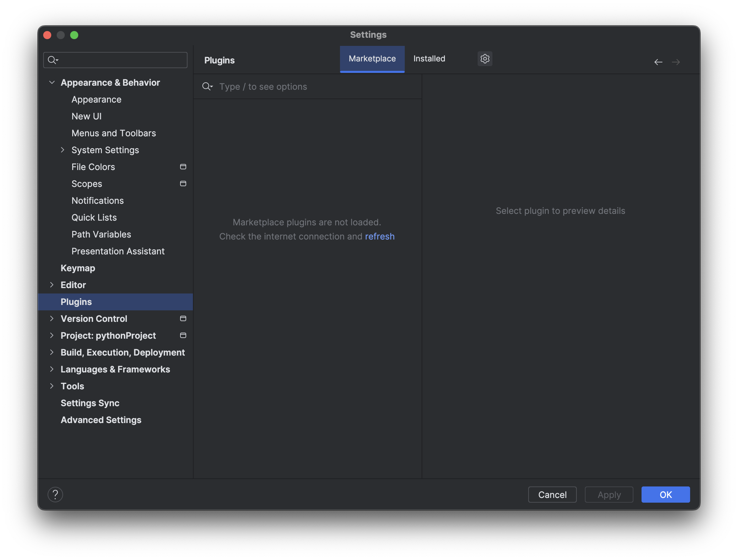Screen dimensions: 738x560
Task: Switch to the Installed plugins tab
Action: [429, 59]
